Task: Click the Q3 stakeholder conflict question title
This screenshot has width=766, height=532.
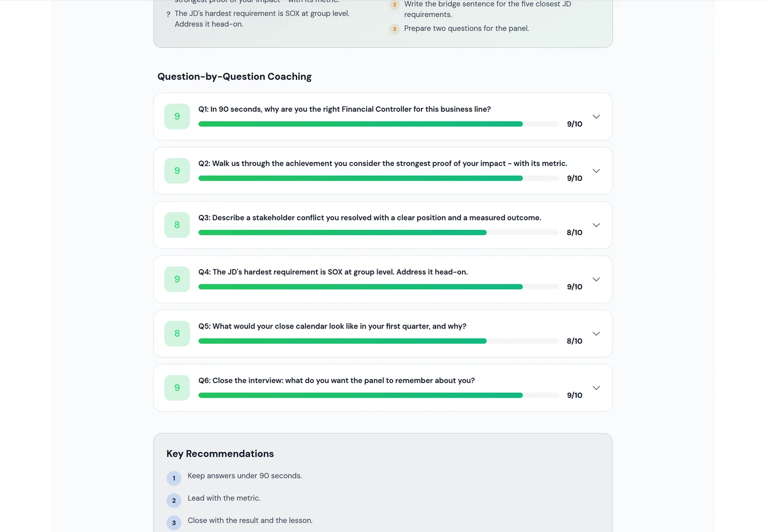Action: [370, 218]
